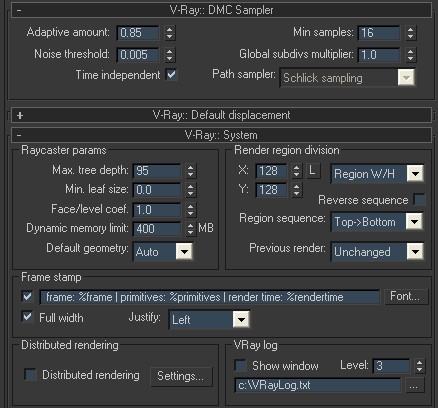Adjust the VRay log Level spinner

(420, 366)
